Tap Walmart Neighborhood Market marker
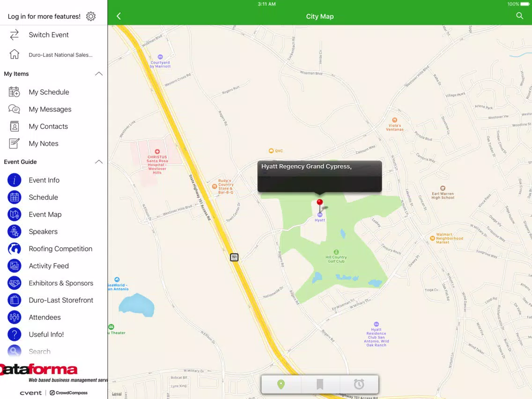 (446, 238)
